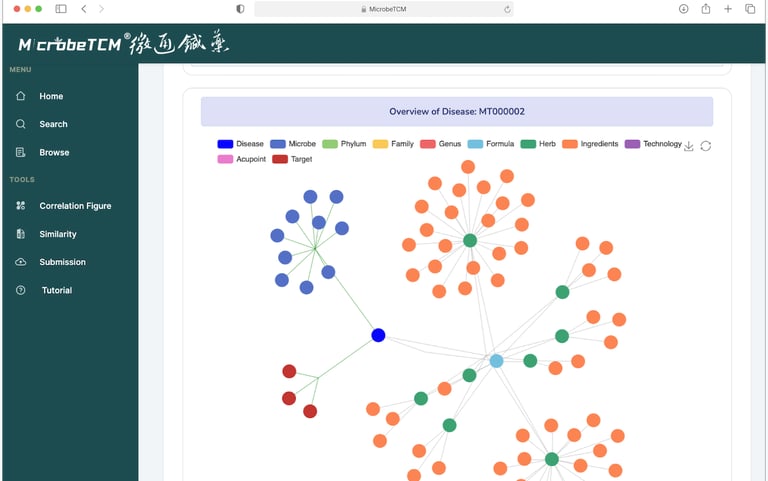
Task: Toggle Phylum legend swatch
Action: 330,144
